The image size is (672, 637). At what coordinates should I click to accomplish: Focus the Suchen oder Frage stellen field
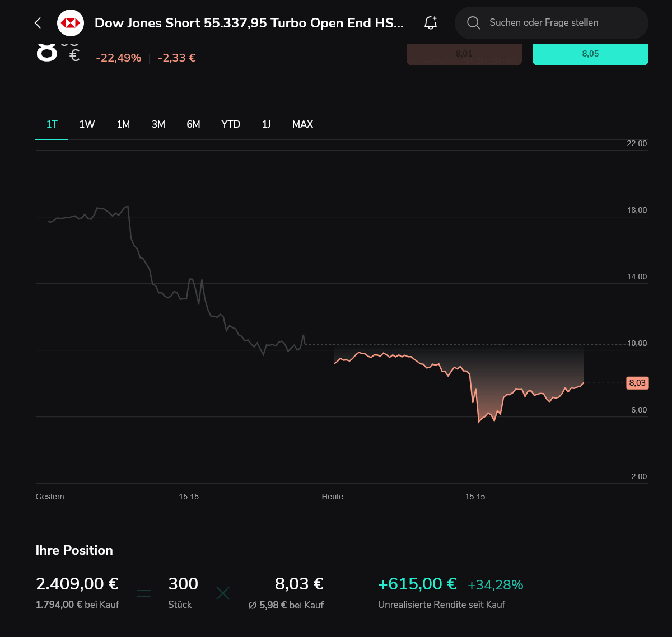[552, 23]
